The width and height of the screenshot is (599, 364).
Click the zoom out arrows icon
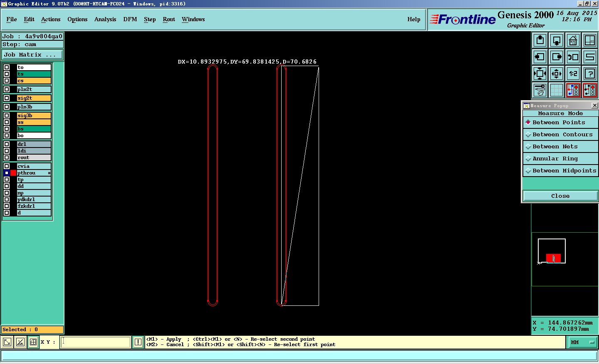pyautogui.click(x=557, y=74)
